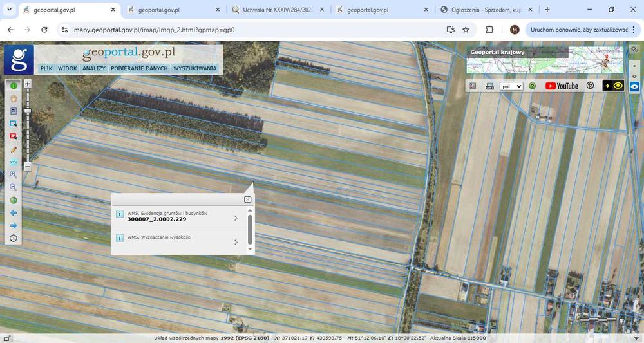Close the parcel info popup
644x343 pixels.
[247, 199]
